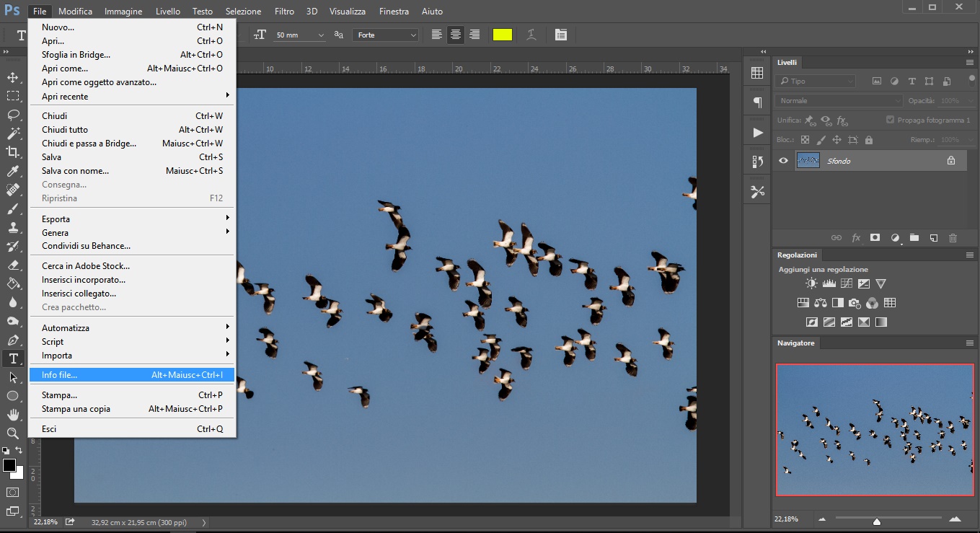Screen dimensions: 980x533
Task: Open the Tipo layer filter dropdown
Action: coord(816,82)
